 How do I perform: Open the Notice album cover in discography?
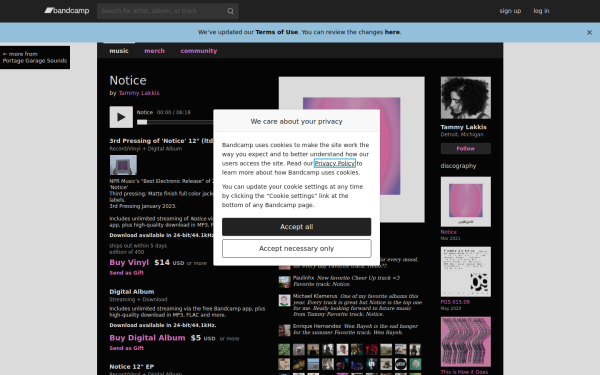[x=466, y=202]
